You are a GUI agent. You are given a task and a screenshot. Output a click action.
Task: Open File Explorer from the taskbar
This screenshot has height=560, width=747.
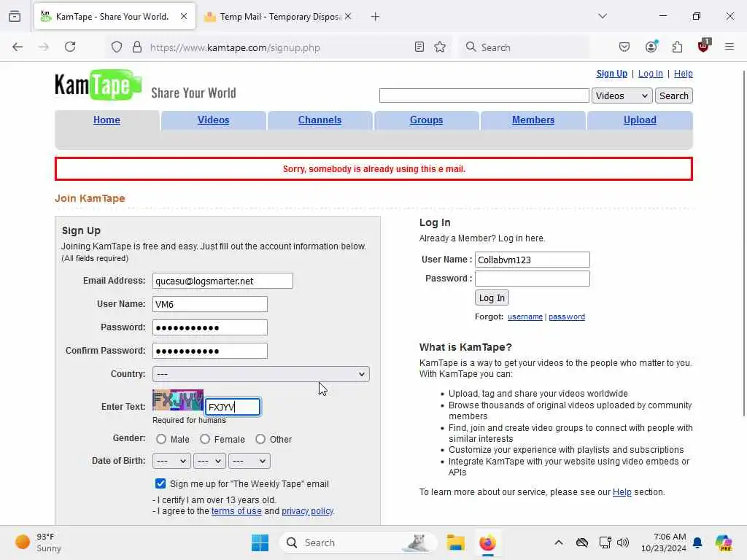pyautogui.click(x=455, y=542)
